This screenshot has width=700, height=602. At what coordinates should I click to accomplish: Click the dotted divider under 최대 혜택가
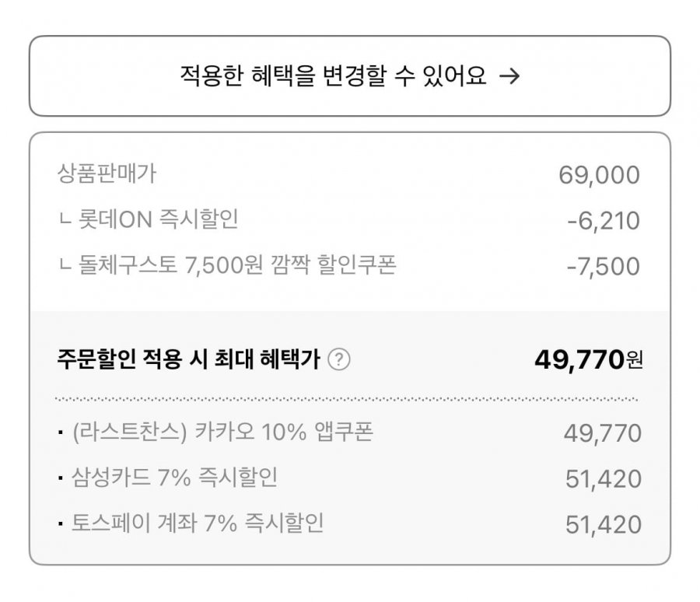tap(346, 399)
